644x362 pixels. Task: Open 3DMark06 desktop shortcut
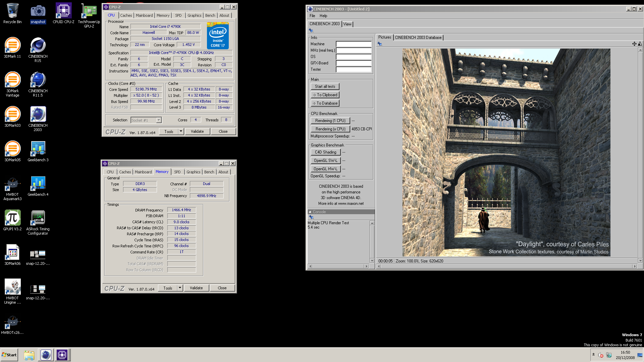click(12, 255)
